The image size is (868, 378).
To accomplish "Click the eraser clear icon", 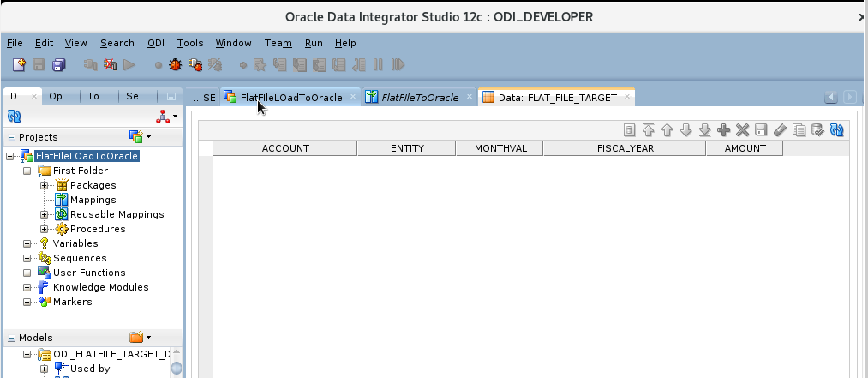I will point(780,130).
